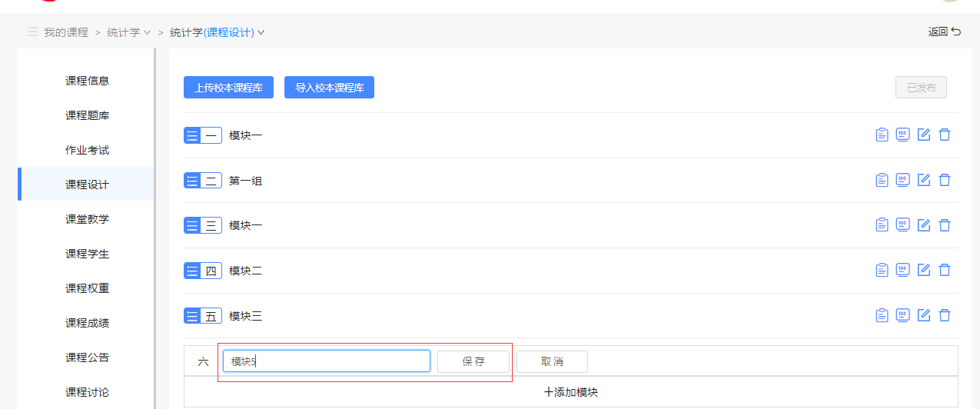
Task: Open clipboard icon for 模块三 row
Action: [882, 315]
